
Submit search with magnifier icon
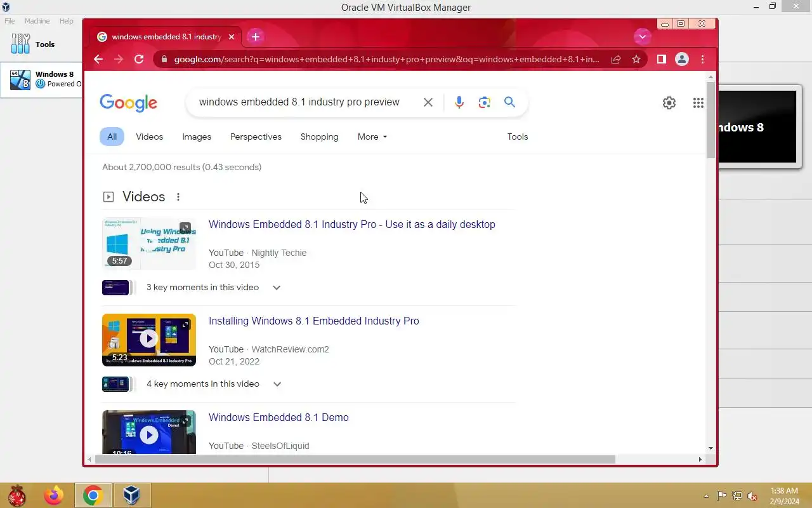[509, 102]
